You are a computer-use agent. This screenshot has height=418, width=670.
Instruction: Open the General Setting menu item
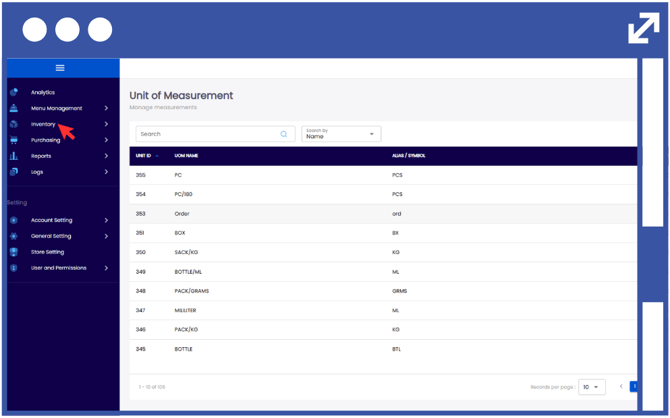(x=51, y=236)
